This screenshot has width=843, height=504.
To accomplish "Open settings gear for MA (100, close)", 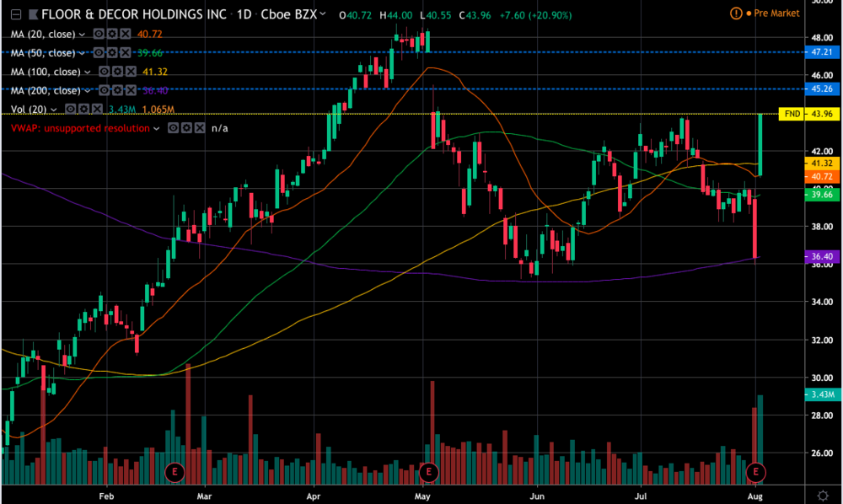I will pos(116,72).
